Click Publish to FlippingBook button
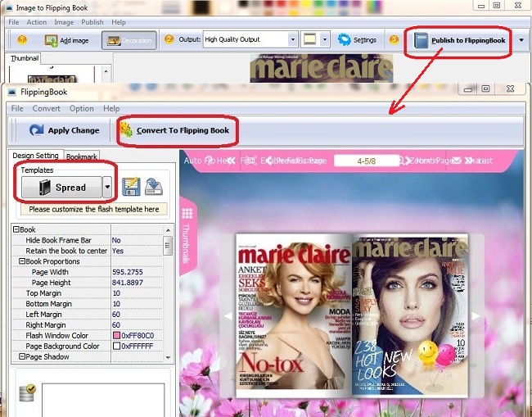The height and width of the screenshot is (417, 532). coord(459,40)
